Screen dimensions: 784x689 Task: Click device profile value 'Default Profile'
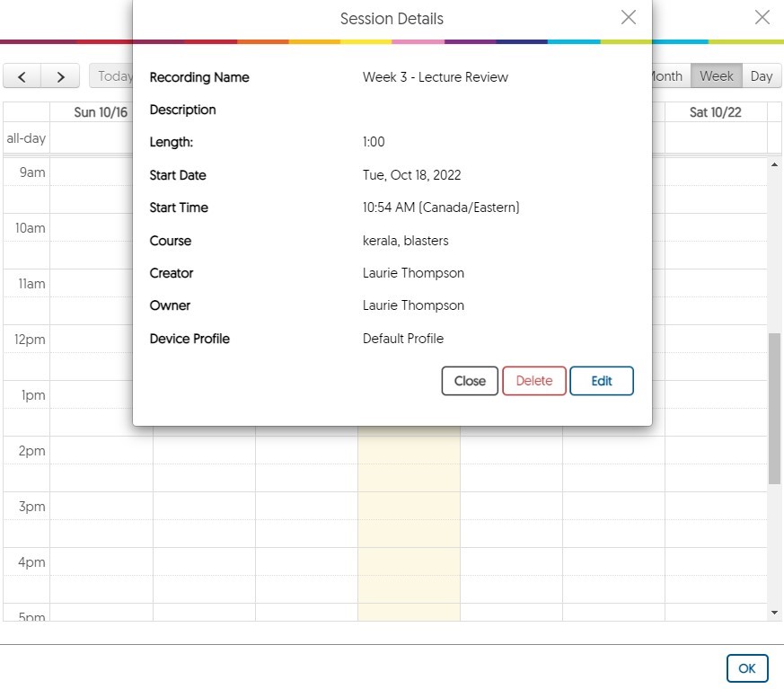pyautogui.click(x=403, y=339)
